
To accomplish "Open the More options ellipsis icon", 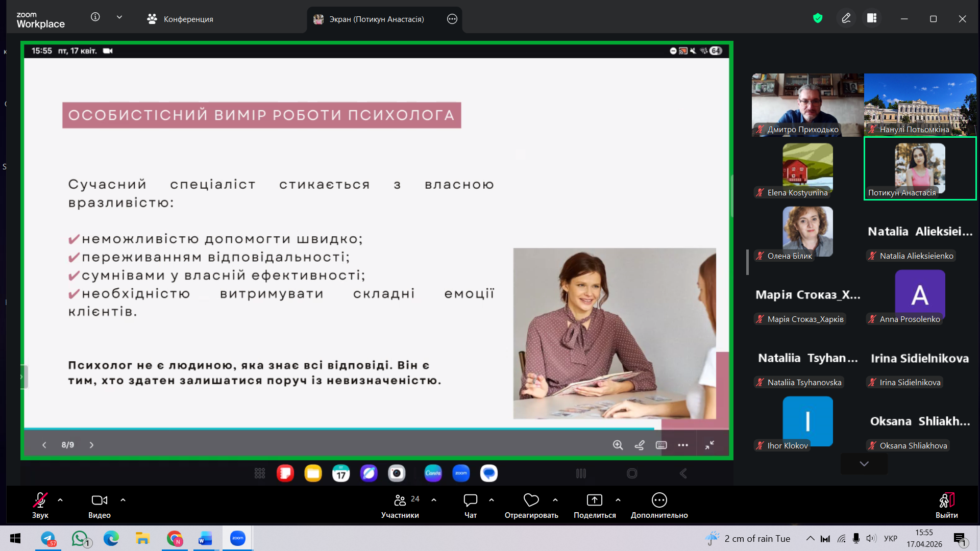I will click(x=659, y=500).
